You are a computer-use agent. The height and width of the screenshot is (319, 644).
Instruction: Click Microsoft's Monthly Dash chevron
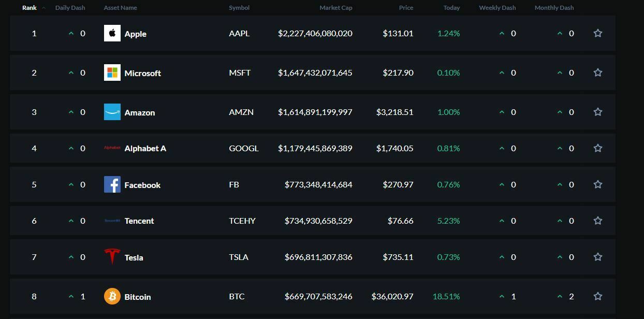coord(559,72)
